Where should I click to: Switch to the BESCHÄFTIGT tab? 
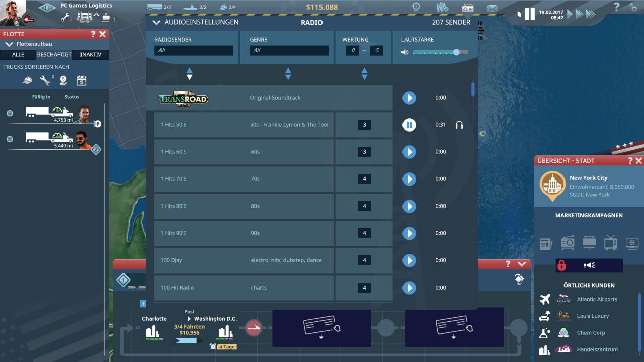coord(54,55)
